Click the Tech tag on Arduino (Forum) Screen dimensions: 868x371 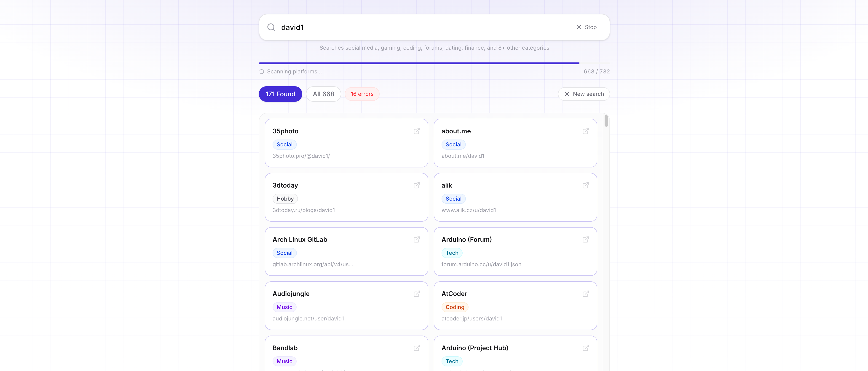tap(452, 253)
